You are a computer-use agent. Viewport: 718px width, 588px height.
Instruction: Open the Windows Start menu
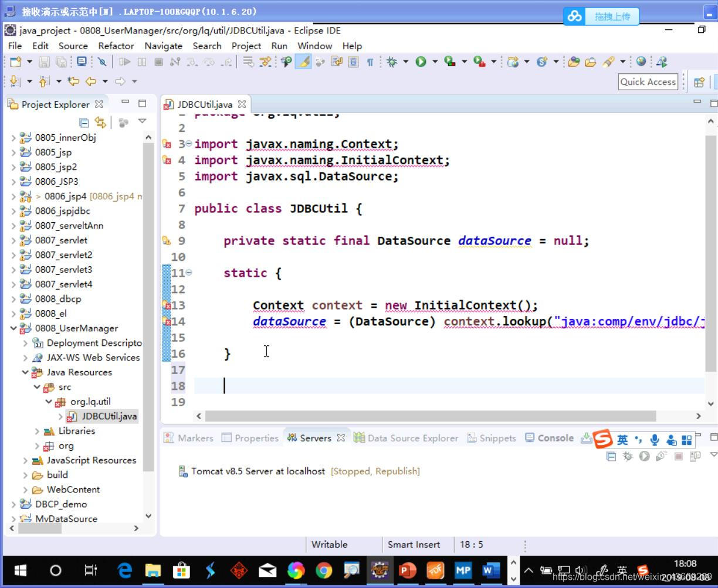point(20,570)
